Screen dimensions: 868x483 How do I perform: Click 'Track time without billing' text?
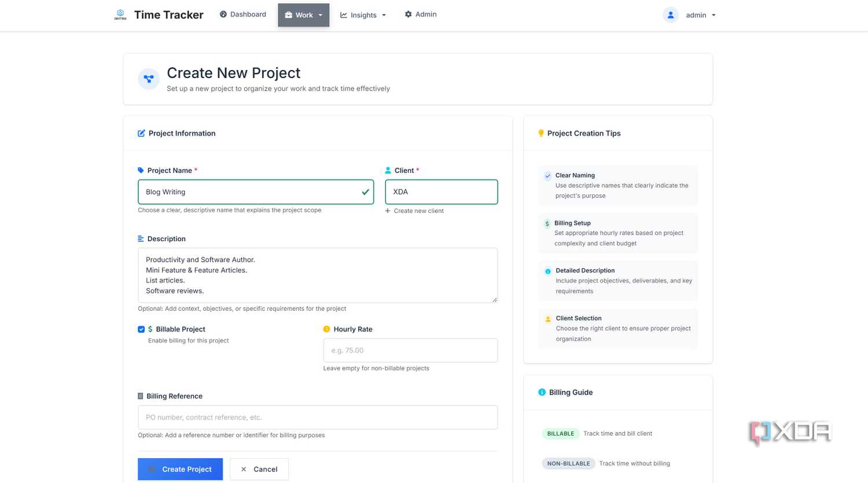tap(634, 463)
